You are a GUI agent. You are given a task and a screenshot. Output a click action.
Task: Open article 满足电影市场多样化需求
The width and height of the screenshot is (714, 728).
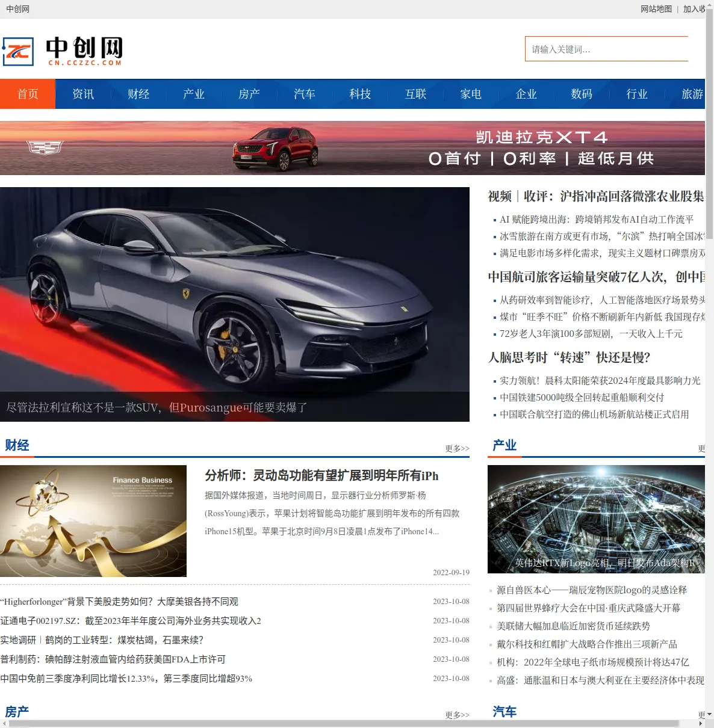tap(602, 253)
